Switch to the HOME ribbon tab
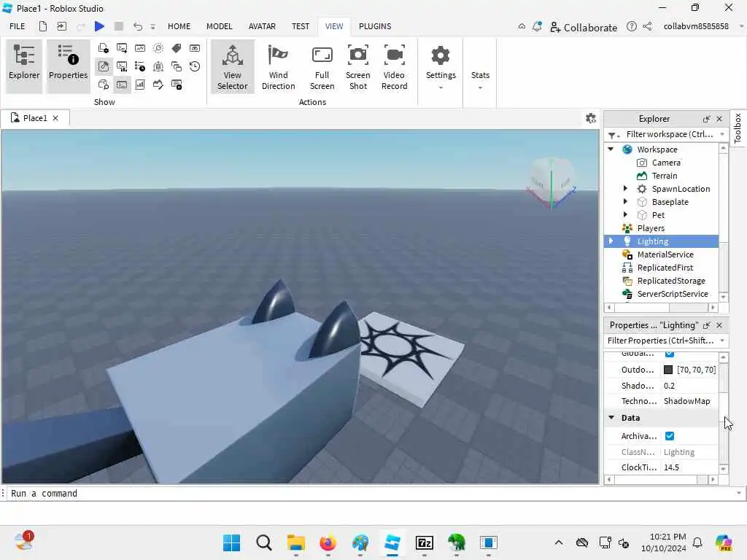Image resolution: width=747 pixels, height=560 pixels. click(x=179, y=26)
